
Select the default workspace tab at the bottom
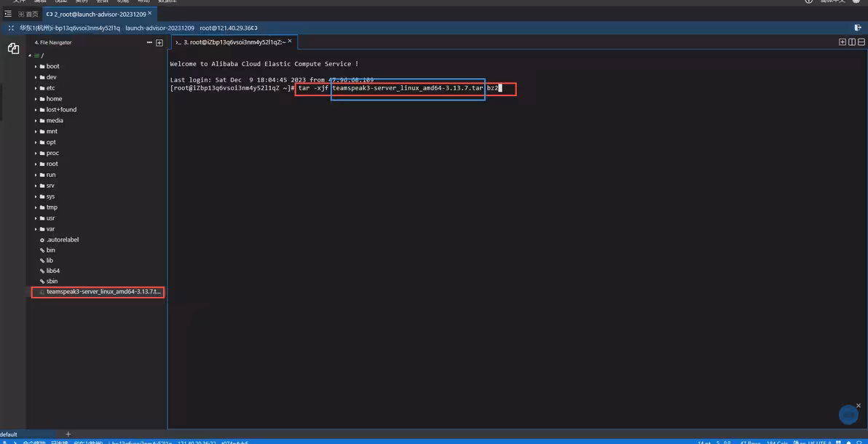(9, 435)
